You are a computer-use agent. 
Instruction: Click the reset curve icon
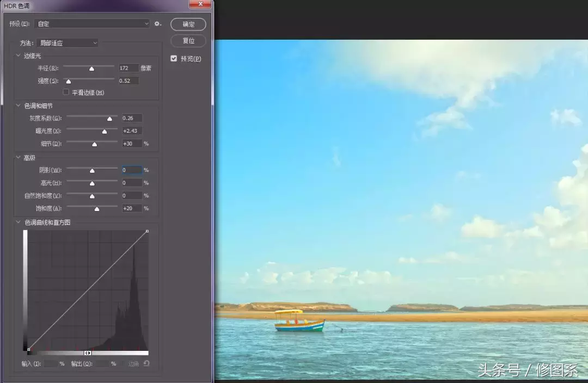[x=146, y=363]
